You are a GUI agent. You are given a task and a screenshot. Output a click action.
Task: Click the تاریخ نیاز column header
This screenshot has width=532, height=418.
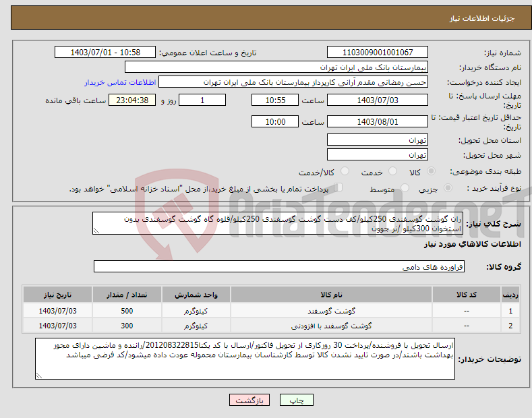tap(57, 295)
